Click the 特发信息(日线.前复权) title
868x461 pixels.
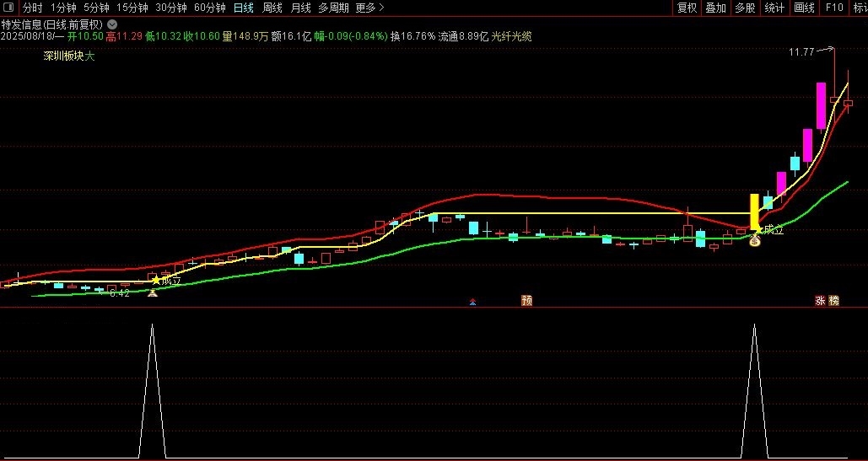pos(52,24)
